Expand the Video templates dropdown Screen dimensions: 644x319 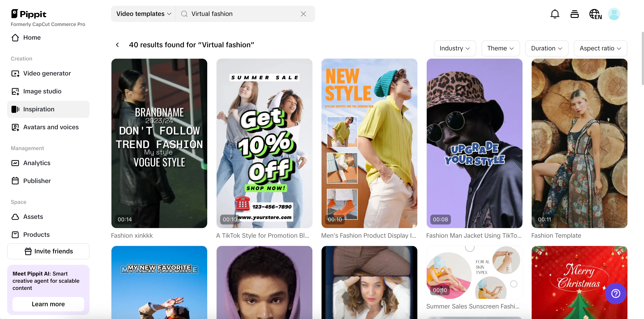(x=143, y=14)
